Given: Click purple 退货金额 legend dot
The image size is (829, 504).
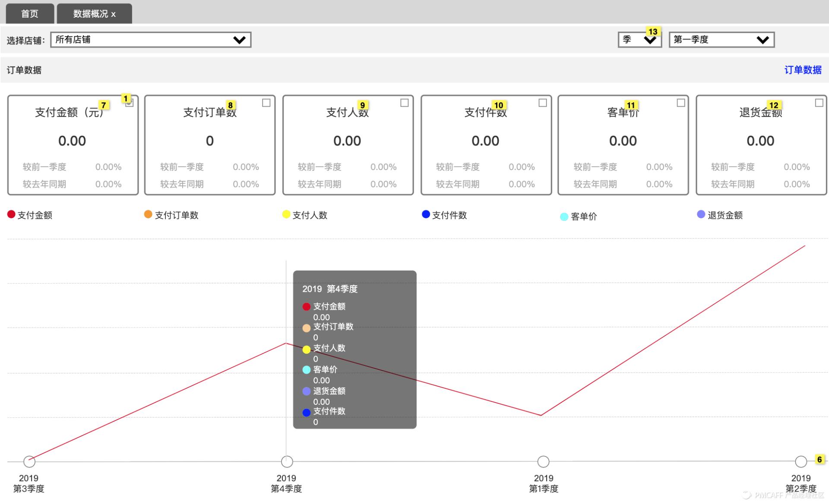Looking at the screenshot, I should coord(701,214).
